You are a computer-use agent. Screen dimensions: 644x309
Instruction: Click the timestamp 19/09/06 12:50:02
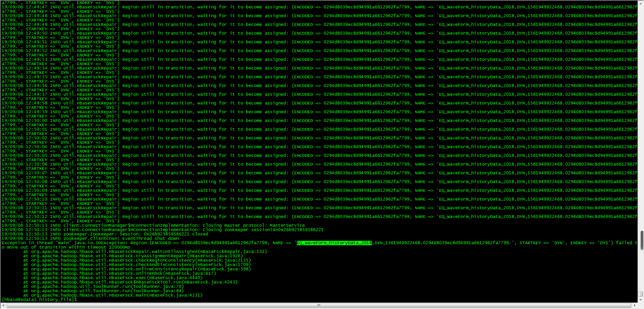24,138
